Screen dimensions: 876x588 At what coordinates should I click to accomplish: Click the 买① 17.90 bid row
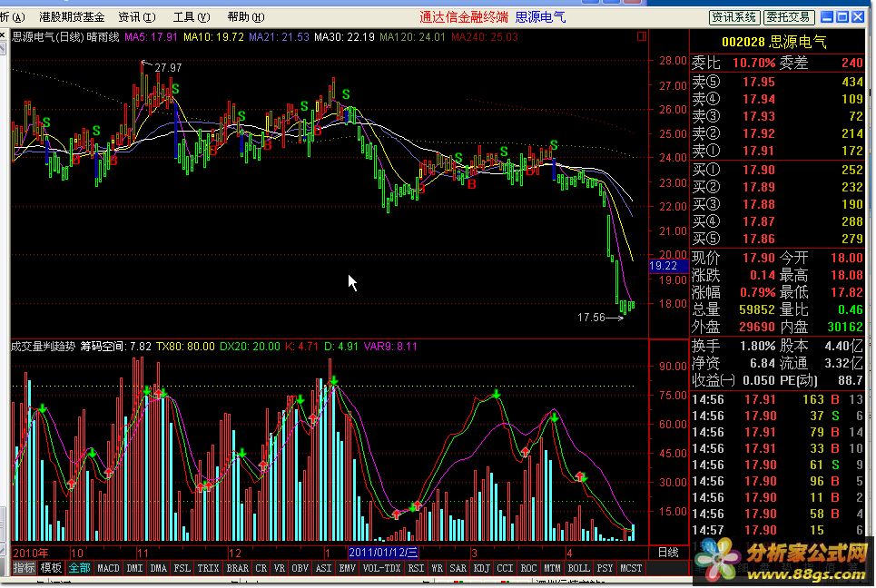pyautogui.click(x=778, y=170)
